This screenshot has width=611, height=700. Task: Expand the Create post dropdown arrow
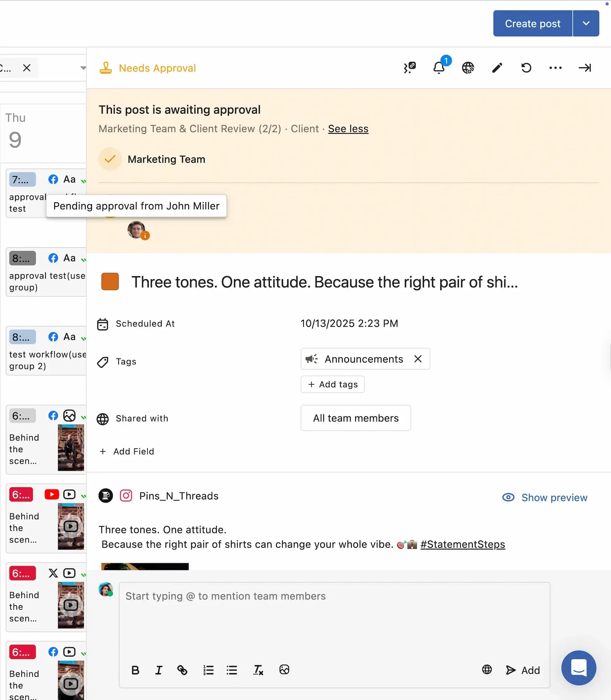[x=586, y=23]
